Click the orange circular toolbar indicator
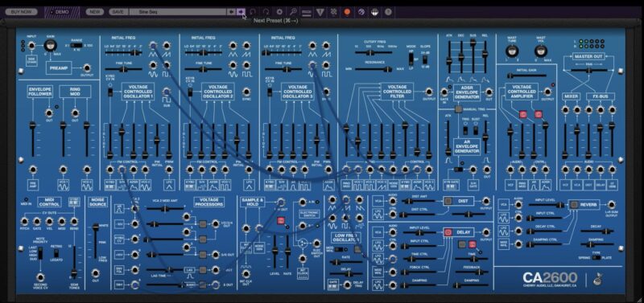644x303 pixels. 347,12
